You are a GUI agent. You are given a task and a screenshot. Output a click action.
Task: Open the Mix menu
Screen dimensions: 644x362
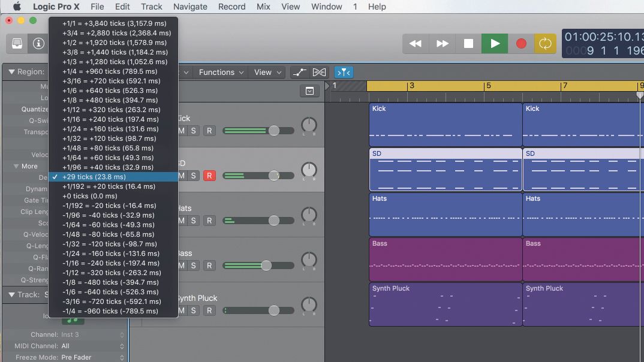tap(263, 7)
